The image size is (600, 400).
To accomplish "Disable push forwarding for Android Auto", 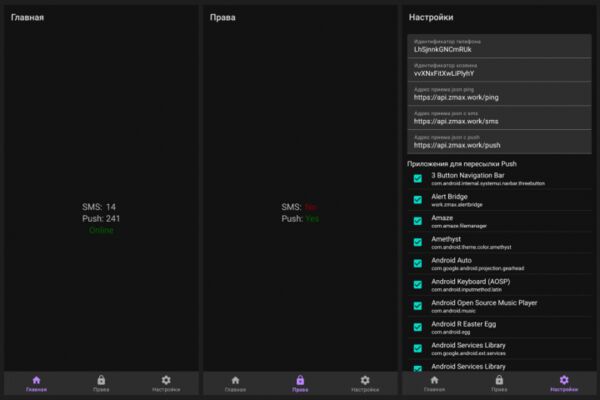I will tap(418, 263).
